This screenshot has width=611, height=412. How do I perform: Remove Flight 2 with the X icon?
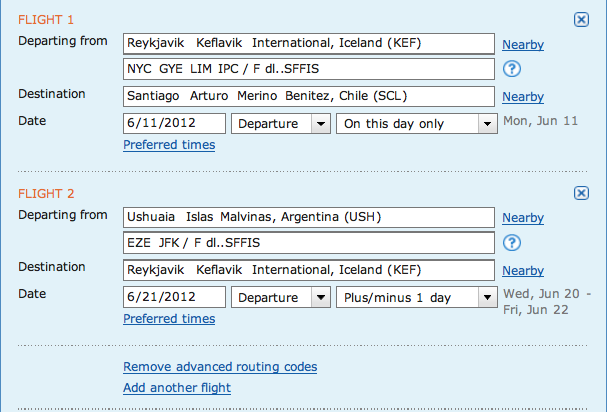click(x=581, y=193)
